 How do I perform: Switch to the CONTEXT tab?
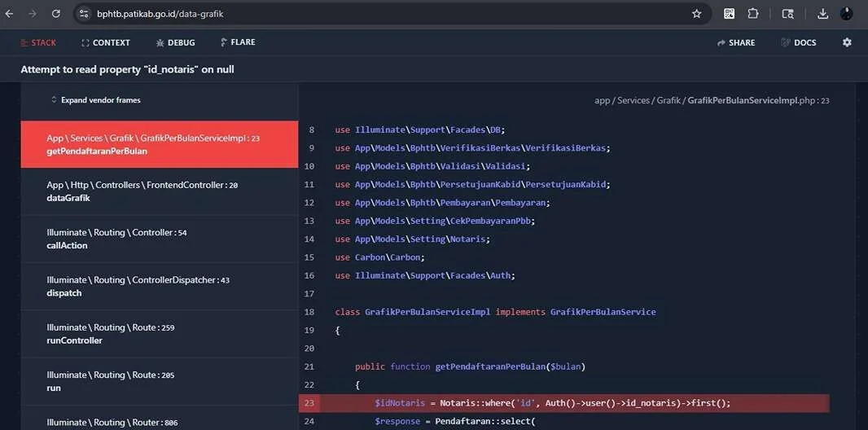106,42
